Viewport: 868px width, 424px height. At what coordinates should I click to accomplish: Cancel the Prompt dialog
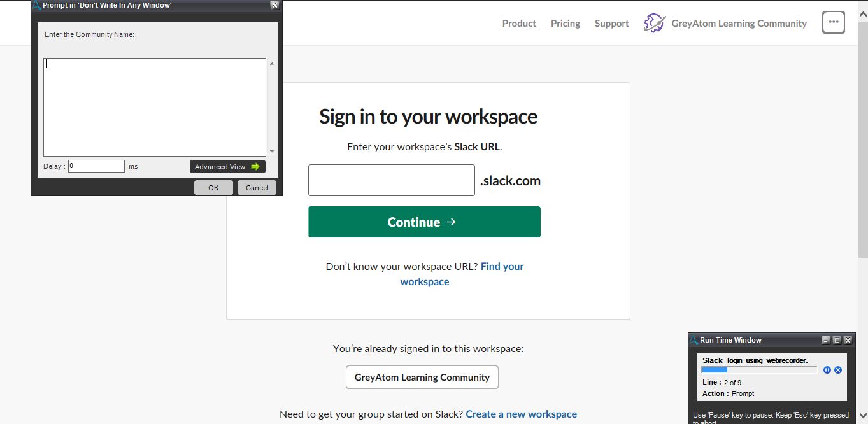point(257,187)
